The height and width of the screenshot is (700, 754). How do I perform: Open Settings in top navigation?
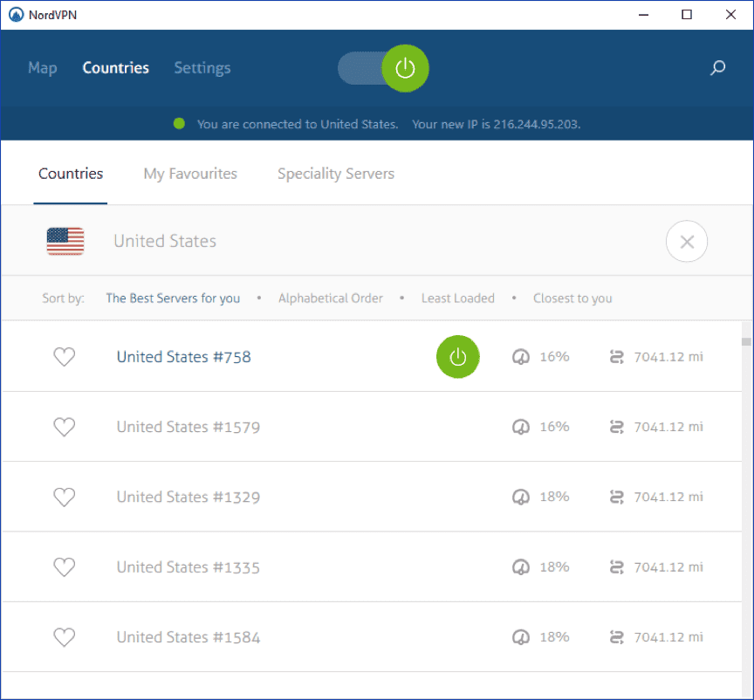point(202,68)
